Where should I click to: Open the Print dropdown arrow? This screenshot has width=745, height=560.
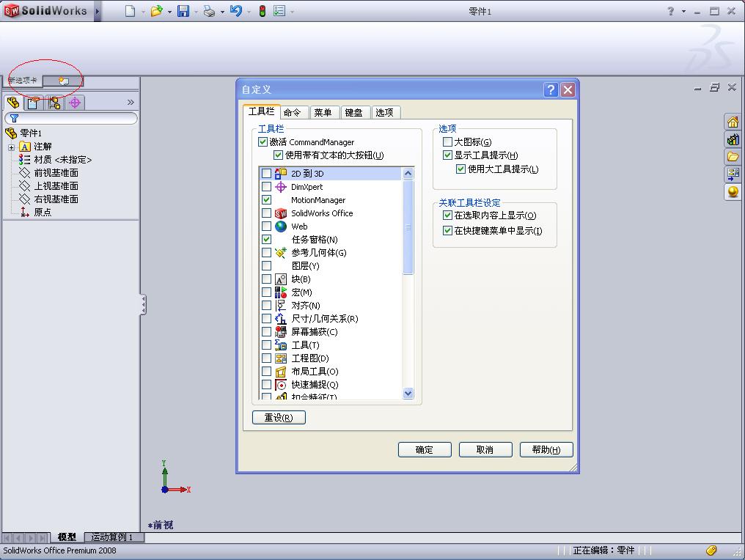click(222, 12)
